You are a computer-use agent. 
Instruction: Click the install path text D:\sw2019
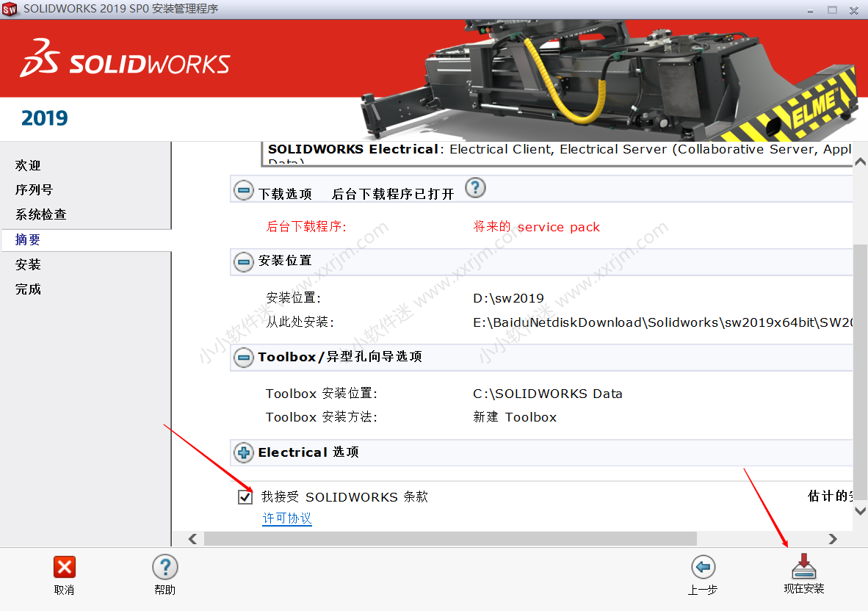[x=508, y=298]
